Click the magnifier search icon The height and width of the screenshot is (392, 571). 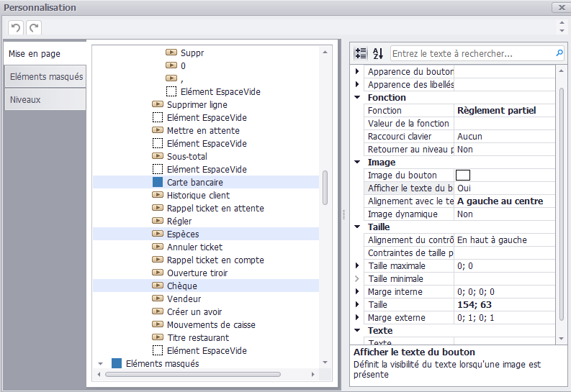point(559,53)
